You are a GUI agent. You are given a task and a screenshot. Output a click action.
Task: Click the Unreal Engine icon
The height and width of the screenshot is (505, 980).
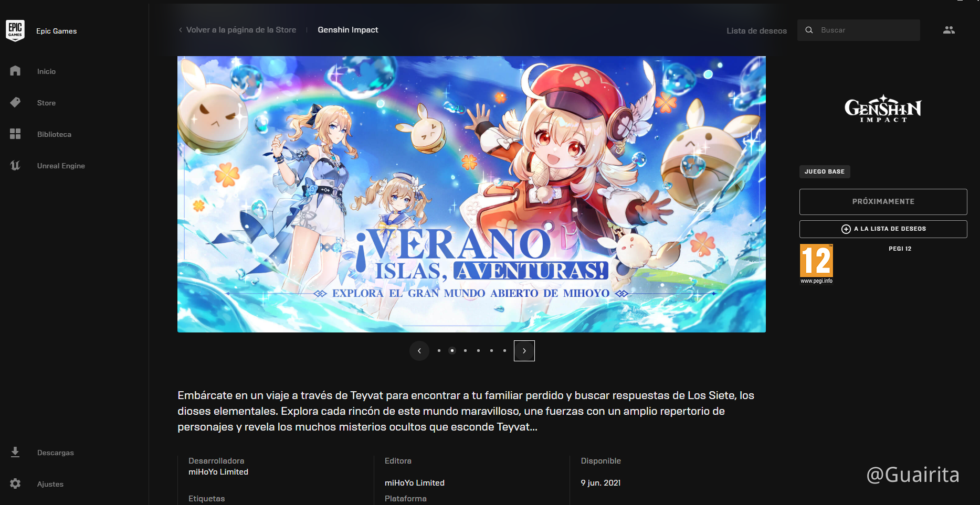coord(15,165)
